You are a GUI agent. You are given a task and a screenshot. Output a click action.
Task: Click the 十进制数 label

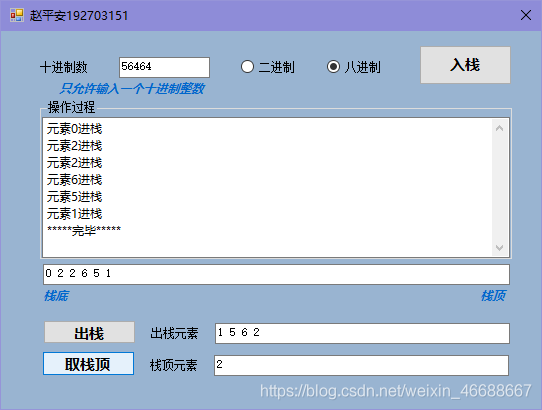64,67
